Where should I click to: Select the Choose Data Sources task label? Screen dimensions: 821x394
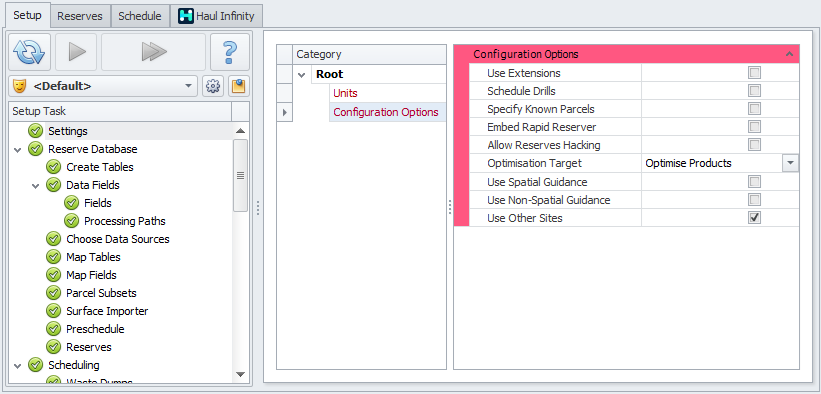[118, 239]
